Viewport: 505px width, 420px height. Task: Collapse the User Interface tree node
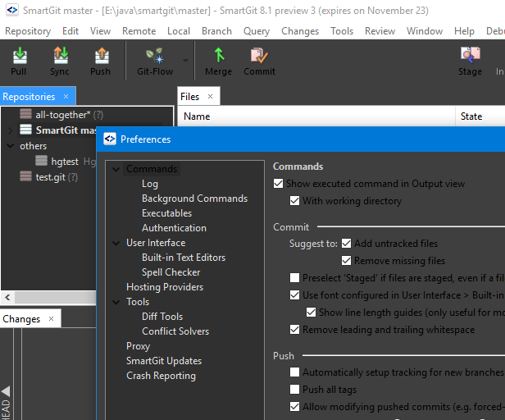(x=116, y=243)
